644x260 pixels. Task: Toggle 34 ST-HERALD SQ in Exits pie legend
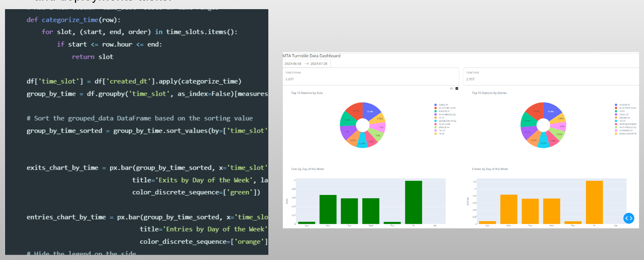pos(445,114)
